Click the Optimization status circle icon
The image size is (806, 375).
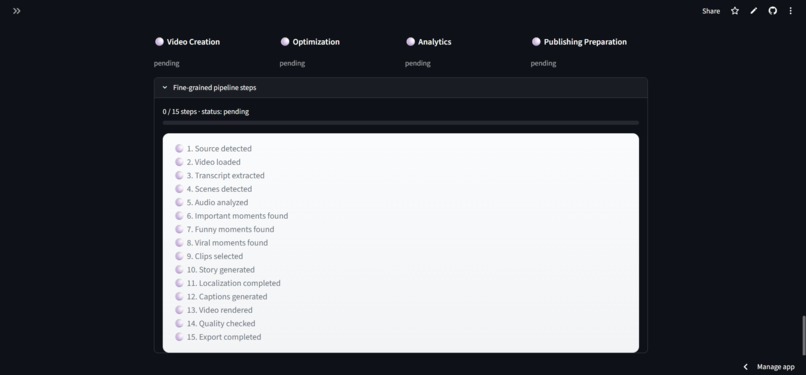point(285,42)
